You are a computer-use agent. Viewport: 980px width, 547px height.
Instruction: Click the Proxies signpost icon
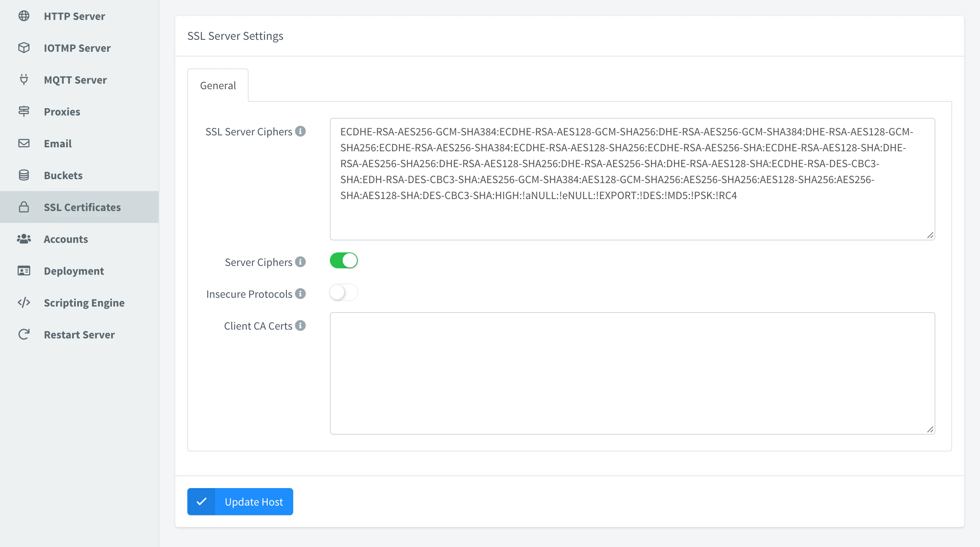click(24, 111)
